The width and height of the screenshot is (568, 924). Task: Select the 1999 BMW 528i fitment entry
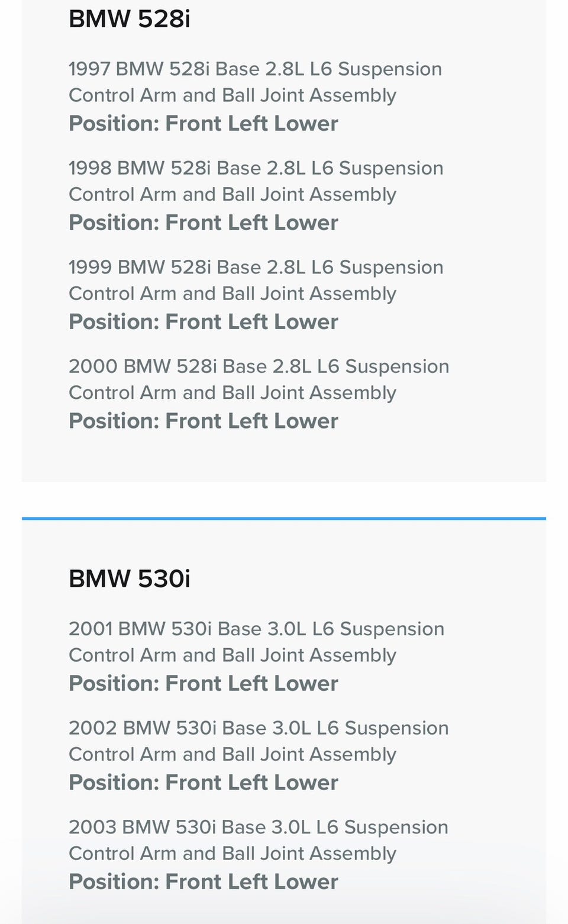(256, 267)
